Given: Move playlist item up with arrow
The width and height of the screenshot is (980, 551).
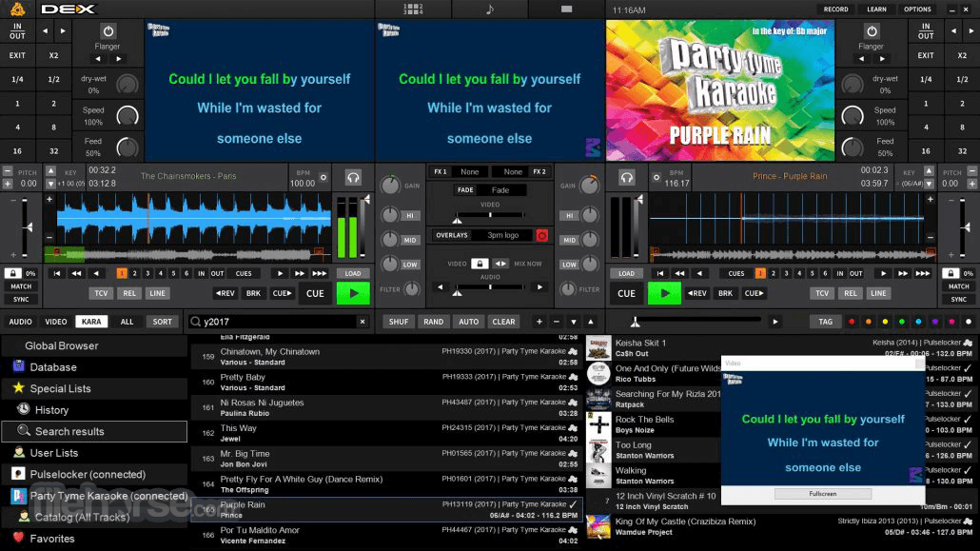Looking at the screenshot, I should (591, 322).
